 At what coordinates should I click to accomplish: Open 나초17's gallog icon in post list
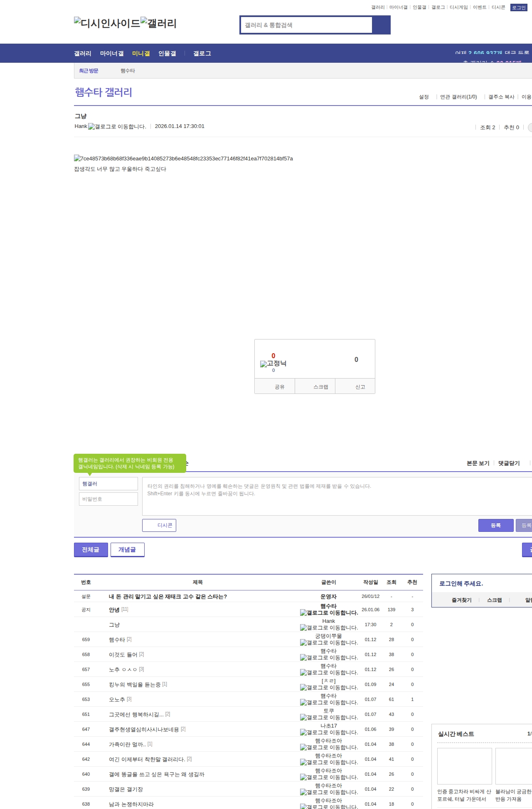(x=329, y=733)
